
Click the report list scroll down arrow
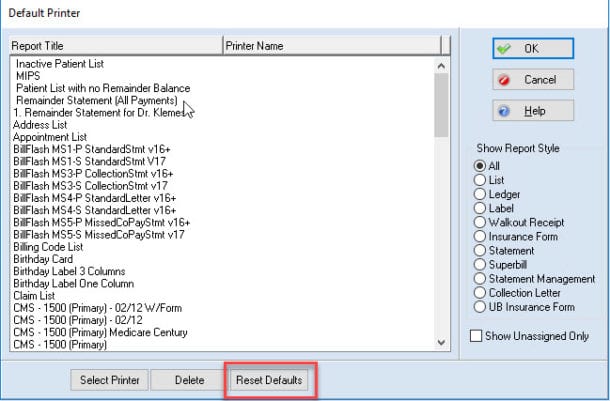(441, 342)
